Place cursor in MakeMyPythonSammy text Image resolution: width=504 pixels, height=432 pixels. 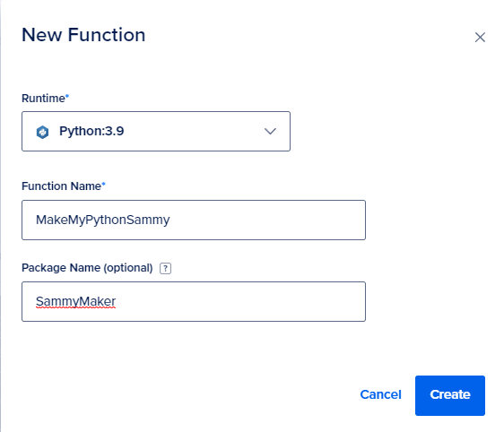(103, 220)
